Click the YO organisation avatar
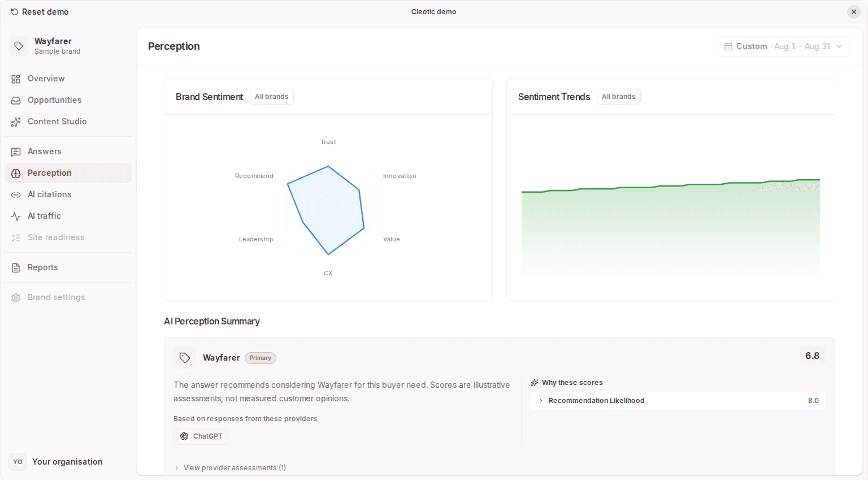The width and height of the screenshot is (868, 481). [x=18, y=462]
